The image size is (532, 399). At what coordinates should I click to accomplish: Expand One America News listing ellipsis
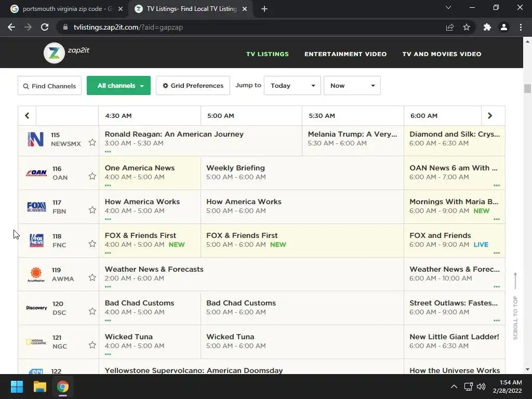tap(108, 185)
